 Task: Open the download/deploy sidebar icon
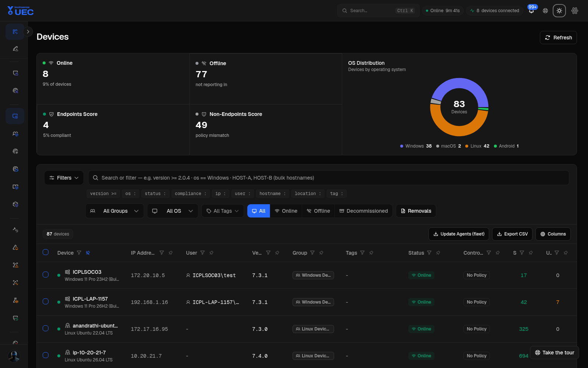coord(15,49)
